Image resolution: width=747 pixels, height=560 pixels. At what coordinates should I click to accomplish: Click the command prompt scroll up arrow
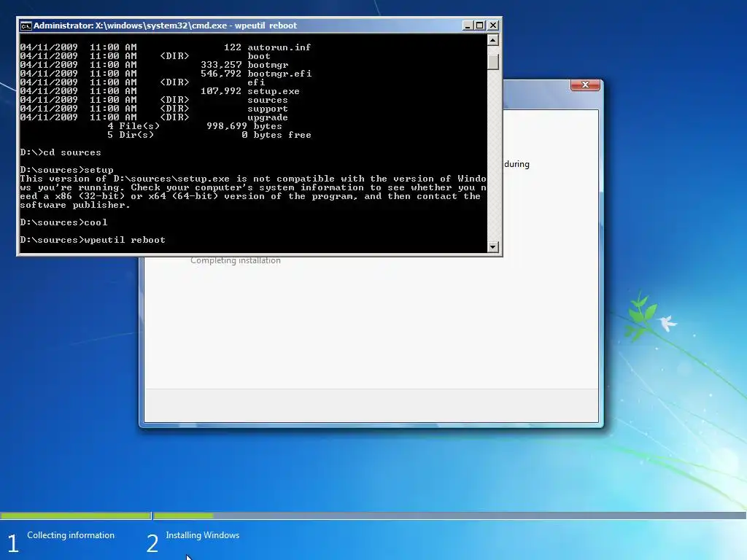click(x=493, y=40)
